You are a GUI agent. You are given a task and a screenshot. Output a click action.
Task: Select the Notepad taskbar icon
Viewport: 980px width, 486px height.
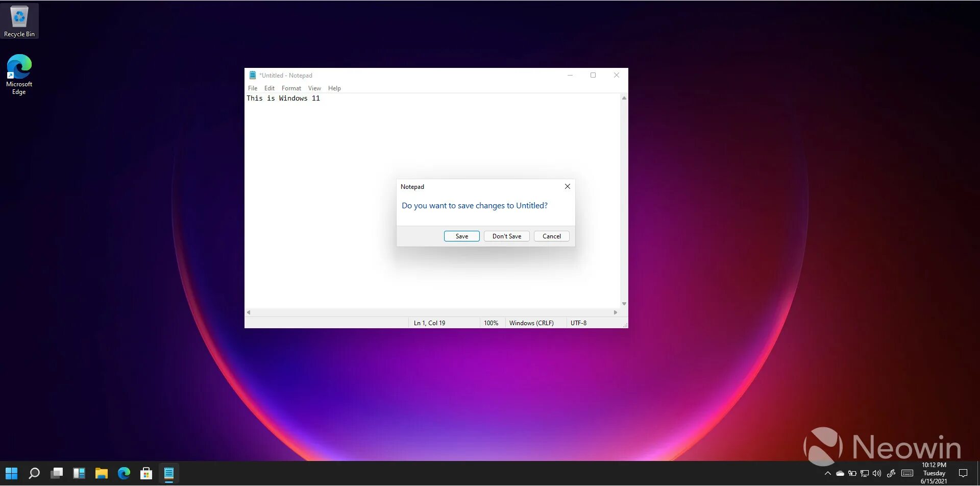(169, 473)
